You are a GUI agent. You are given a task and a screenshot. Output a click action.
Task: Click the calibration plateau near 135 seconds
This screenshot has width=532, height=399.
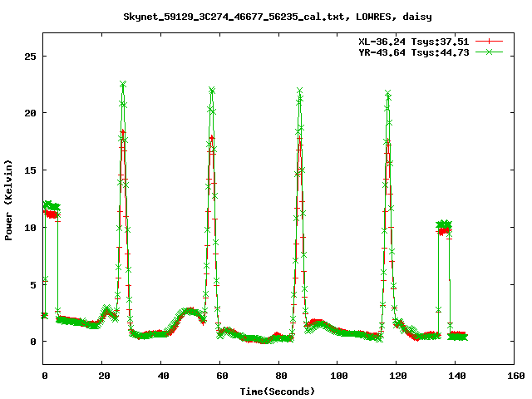(x=443, y=227)
